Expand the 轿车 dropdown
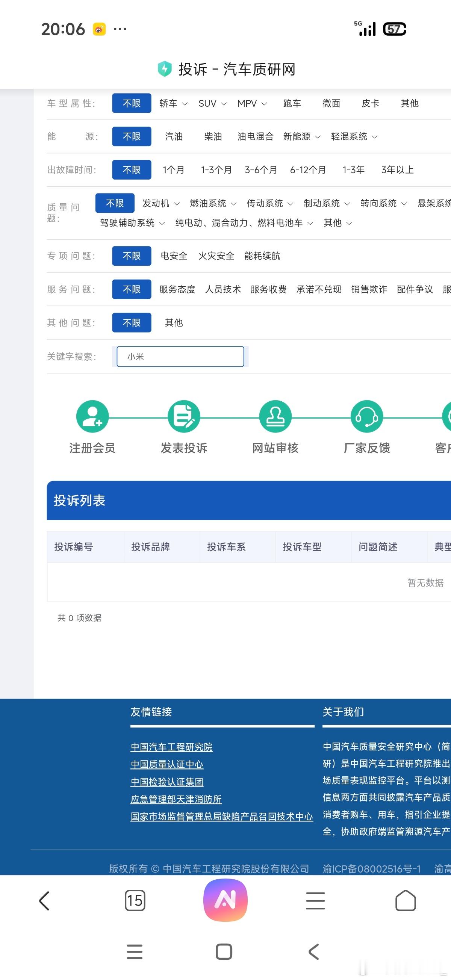 (x=174, y=103)
